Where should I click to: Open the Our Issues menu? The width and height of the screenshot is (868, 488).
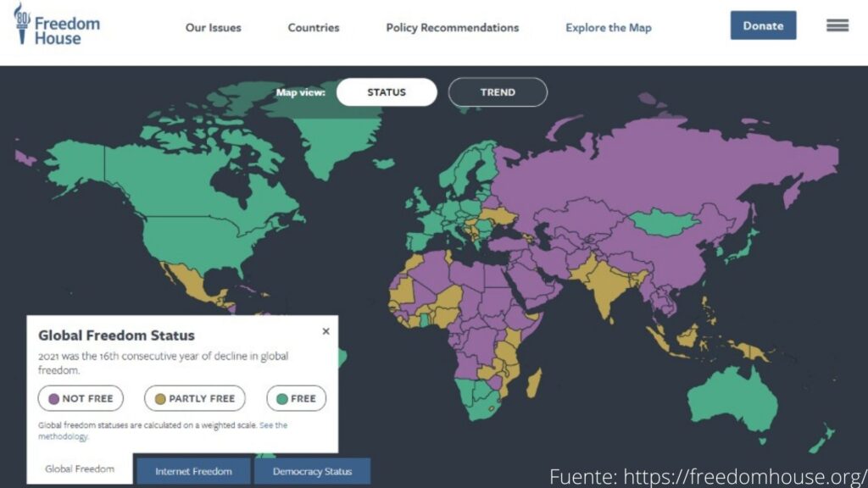pyautogui.click(x=213, y=28)
